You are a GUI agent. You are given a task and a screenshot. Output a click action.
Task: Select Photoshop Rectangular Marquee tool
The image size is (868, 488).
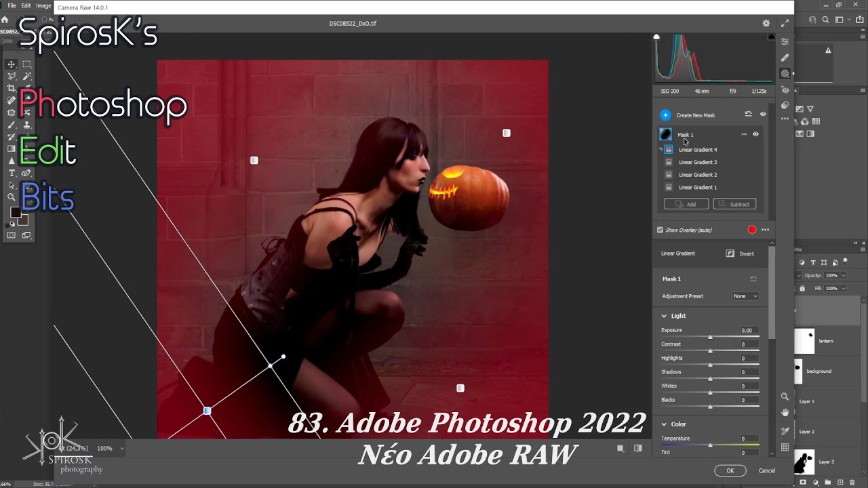click(26, 64)
